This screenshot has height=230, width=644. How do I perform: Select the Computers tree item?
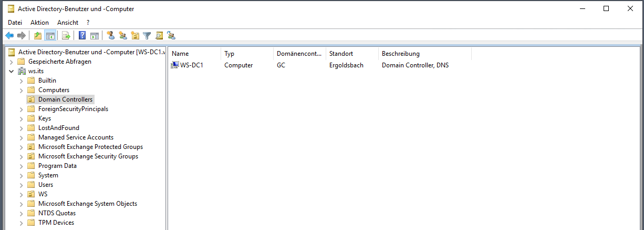54,90
